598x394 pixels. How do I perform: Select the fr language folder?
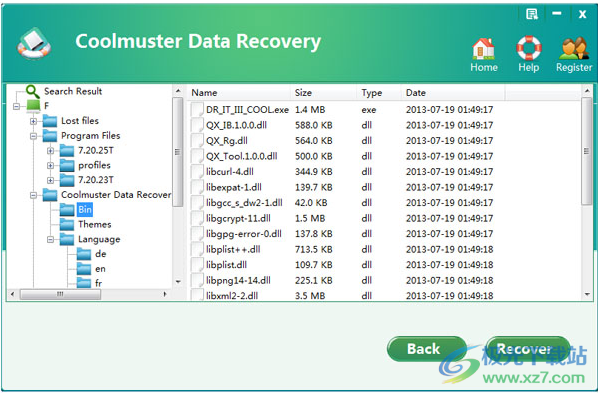click(98, 283)
